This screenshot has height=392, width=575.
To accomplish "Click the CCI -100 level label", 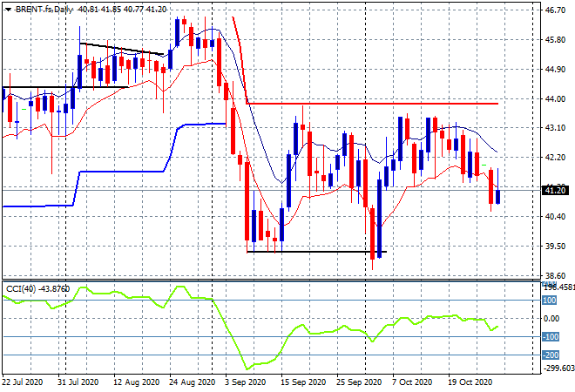I will [x=551, y=336].
